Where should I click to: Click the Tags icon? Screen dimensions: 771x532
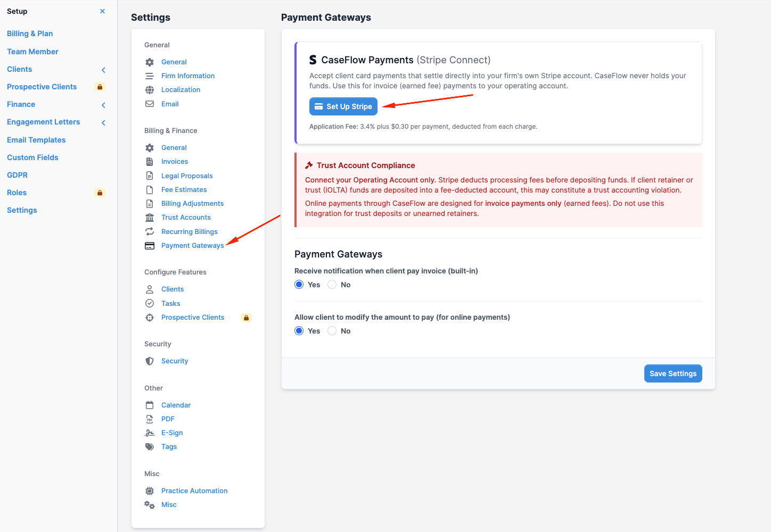pyautogui.click(x=150, y=447)
